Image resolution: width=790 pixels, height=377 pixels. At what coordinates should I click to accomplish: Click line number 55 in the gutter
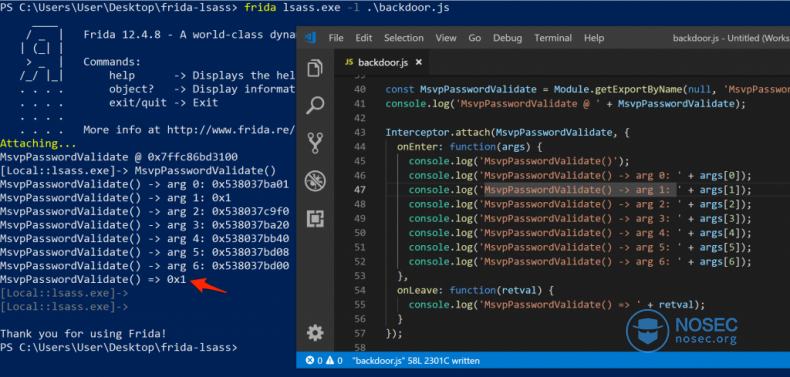(x=360, y=305)
